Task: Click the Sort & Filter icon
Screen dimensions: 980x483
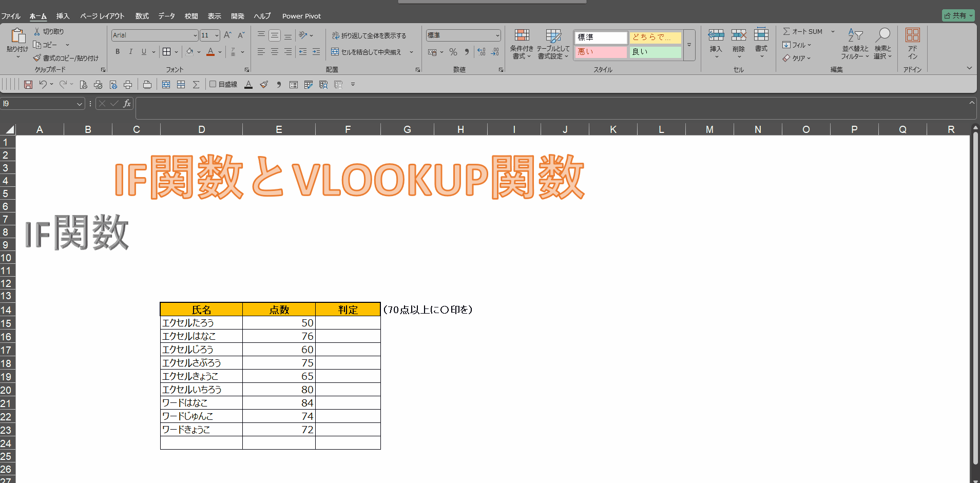Action: tap(855, 35)
